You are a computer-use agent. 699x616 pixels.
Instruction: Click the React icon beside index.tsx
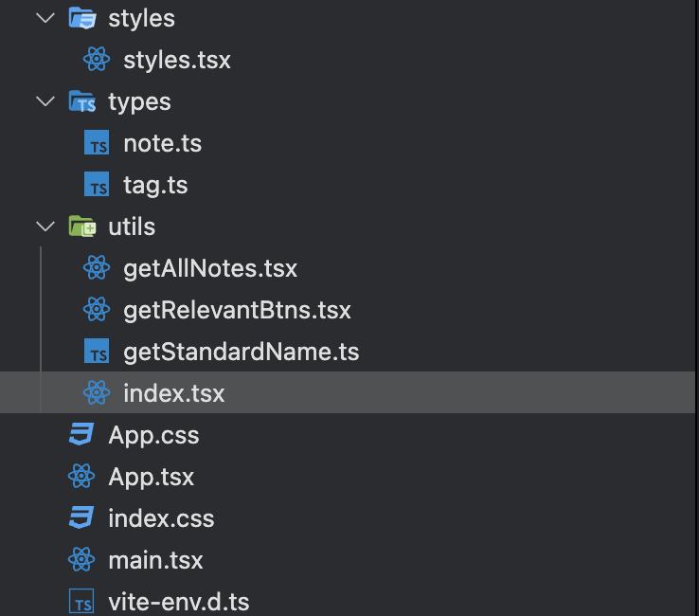[97, 392]
